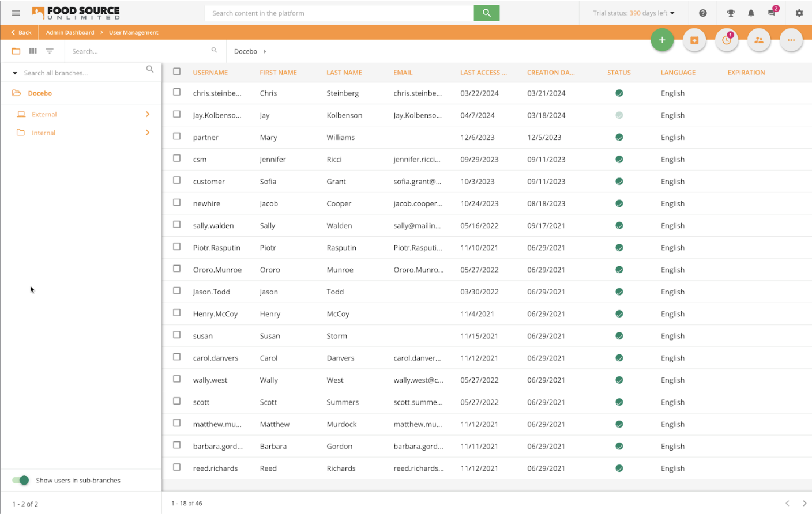The image size is (812, 514).
Task: Open the messages chat icon with badge
Action: (772, 12)
